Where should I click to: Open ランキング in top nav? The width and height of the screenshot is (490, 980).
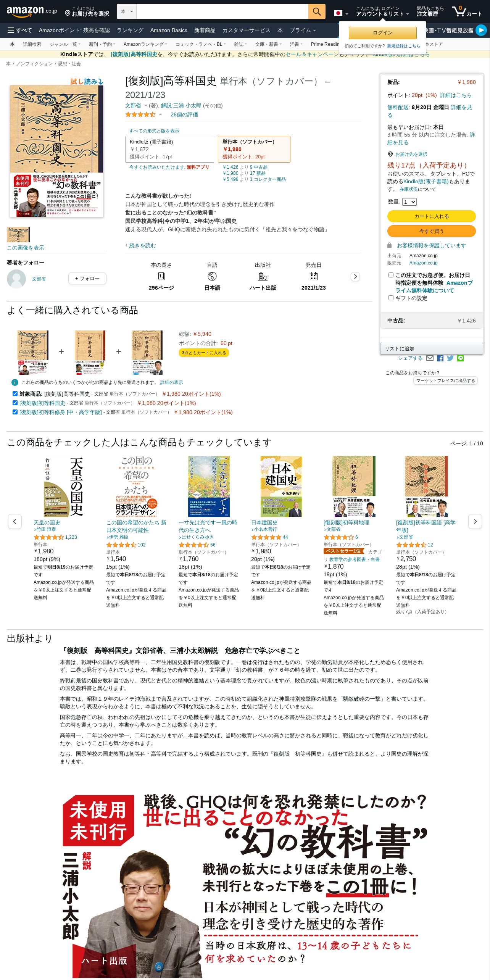tap(130, 30)
